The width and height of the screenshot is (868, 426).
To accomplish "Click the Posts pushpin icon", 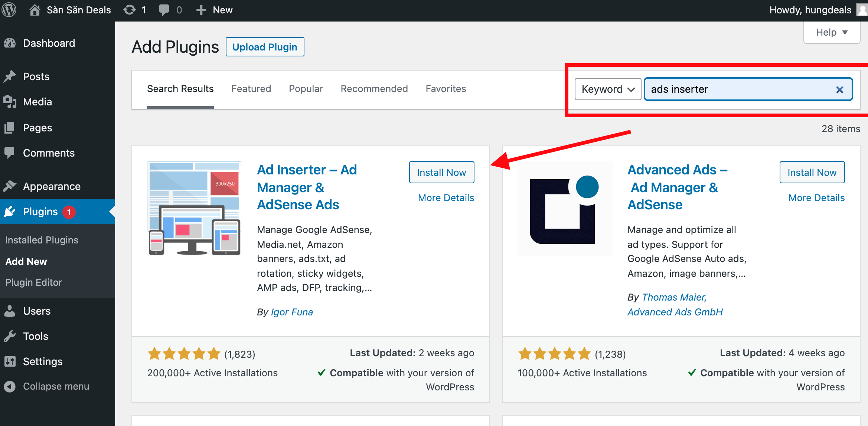I will click(10, 76).
